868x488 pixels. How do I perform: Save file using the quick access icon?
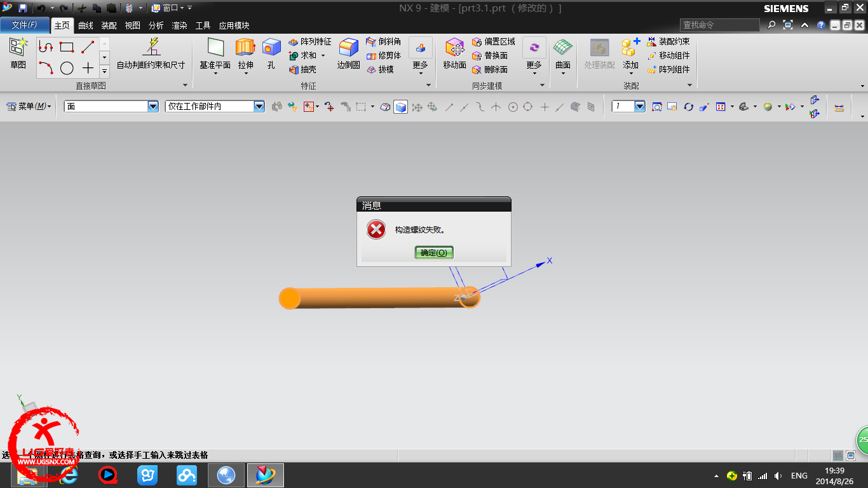(23, 8)
